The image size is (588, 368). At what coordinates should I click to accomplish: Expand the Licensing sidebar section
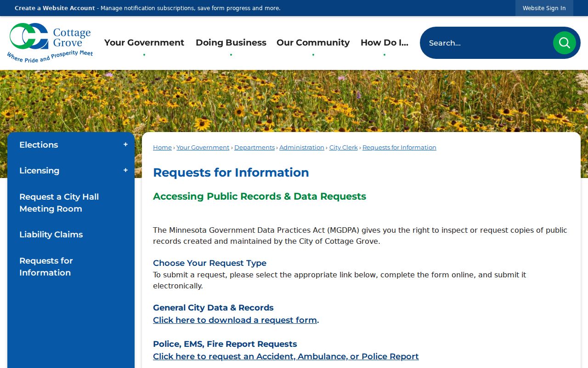[125, 171]
